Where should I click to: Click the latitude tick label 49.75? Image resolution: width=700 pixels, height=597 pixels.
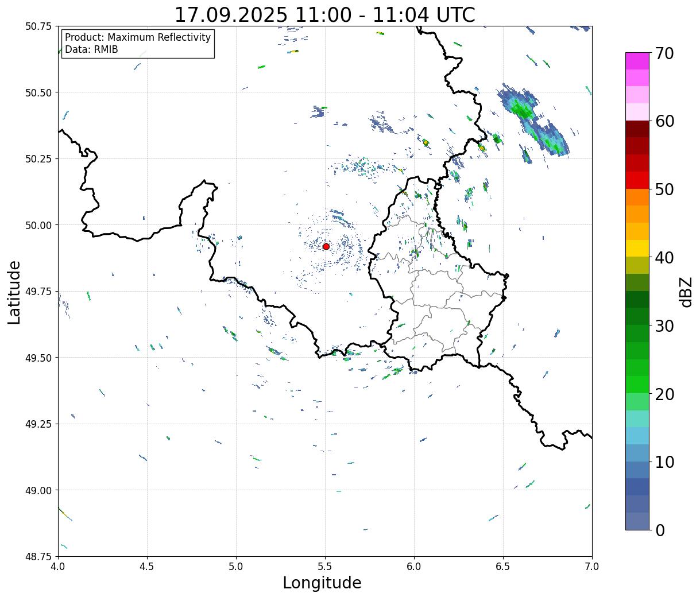point(38,292)
